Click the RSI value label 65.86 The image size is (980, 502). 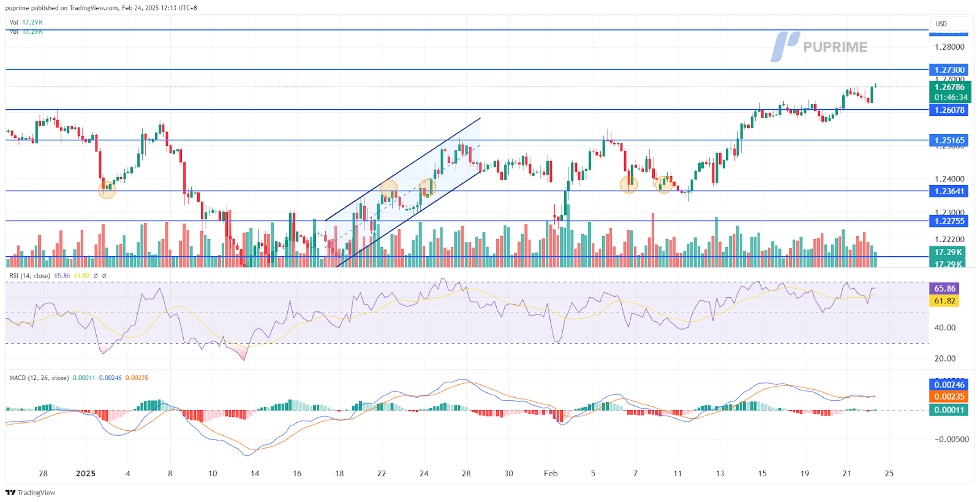tap(945, 288)
